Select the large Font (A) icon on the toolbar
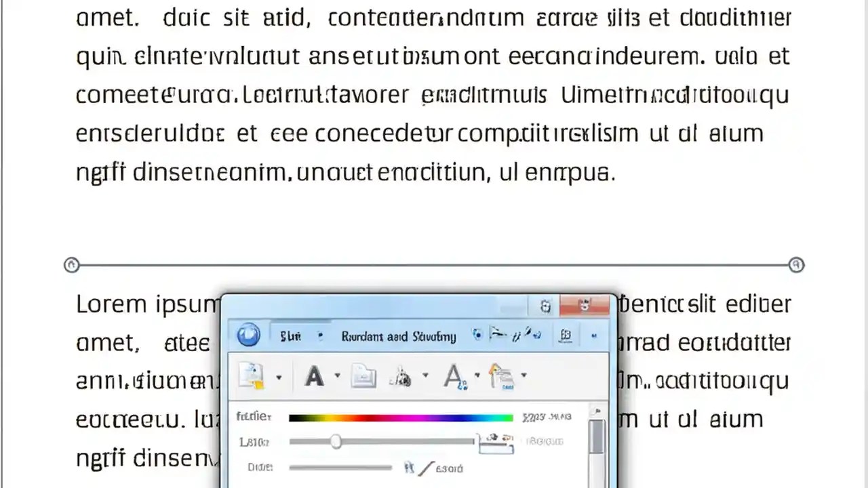 coord(314,377)
